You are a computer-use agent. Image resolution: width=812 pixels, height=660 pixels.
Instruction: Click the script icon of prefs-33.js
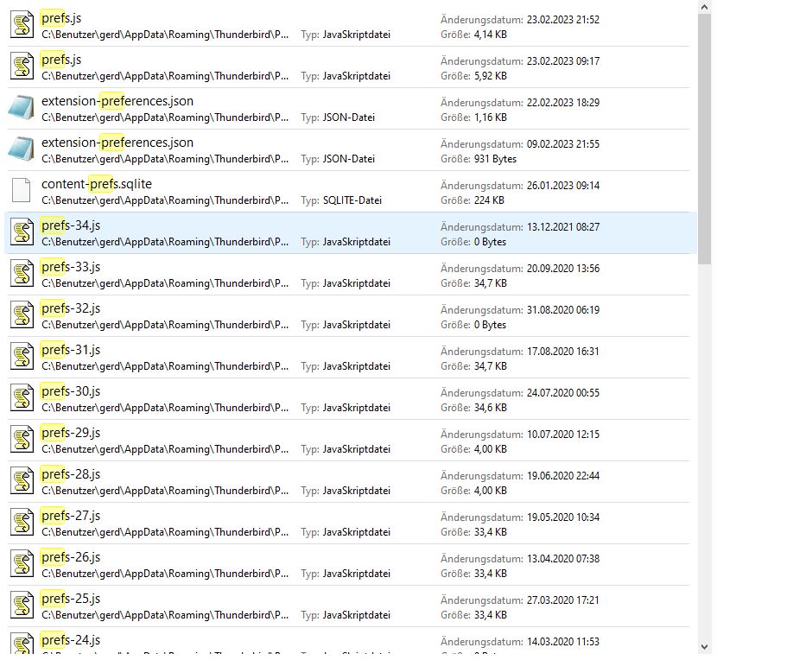pos(22,274)
